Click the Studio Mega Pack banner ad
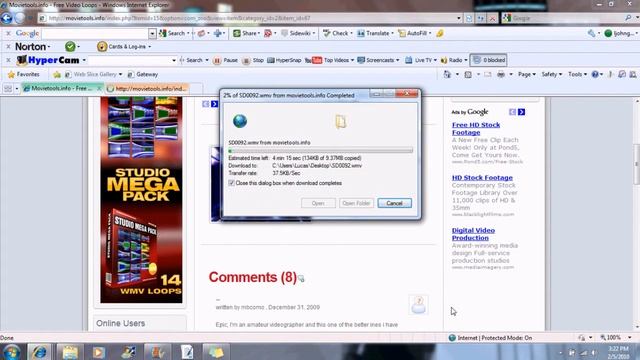 point(141,200)
